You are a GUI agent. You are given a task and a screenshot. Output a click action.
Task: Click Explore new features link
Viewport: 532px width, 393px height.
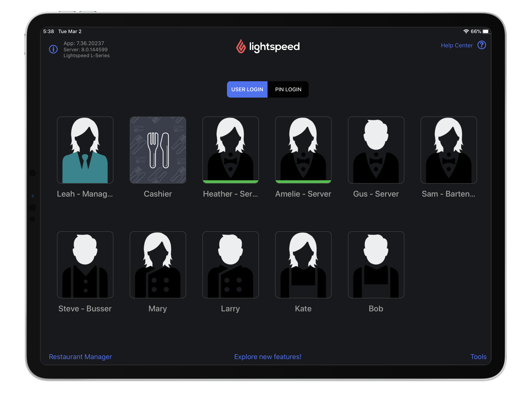pos(268,357)
